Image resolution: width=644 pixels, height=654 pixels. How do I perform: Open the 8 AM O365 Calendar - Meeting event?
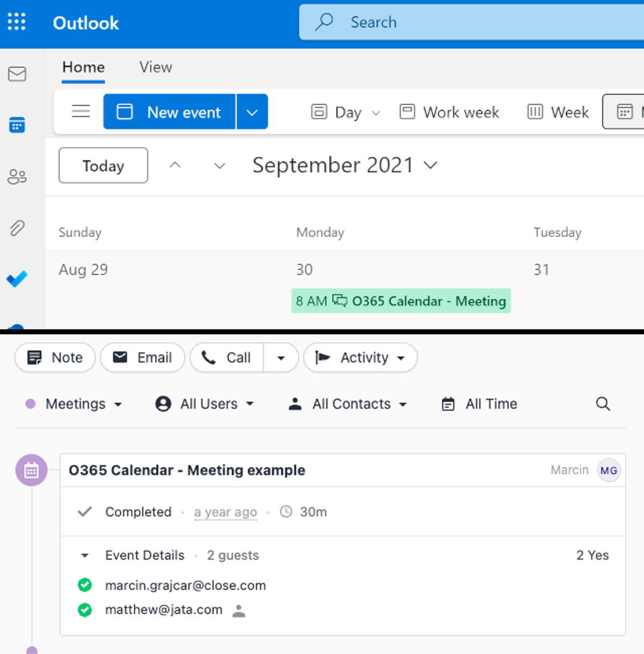click(x=401, y=301)
